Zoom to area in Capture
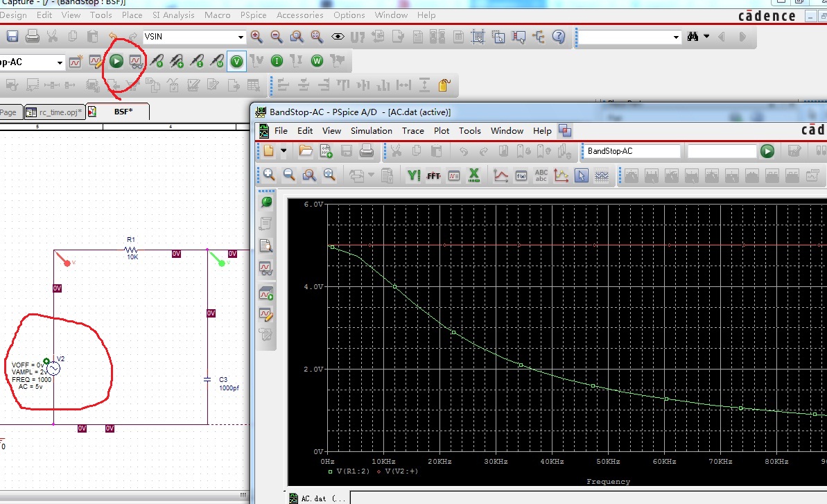The image size is (827, 504). 297,36
